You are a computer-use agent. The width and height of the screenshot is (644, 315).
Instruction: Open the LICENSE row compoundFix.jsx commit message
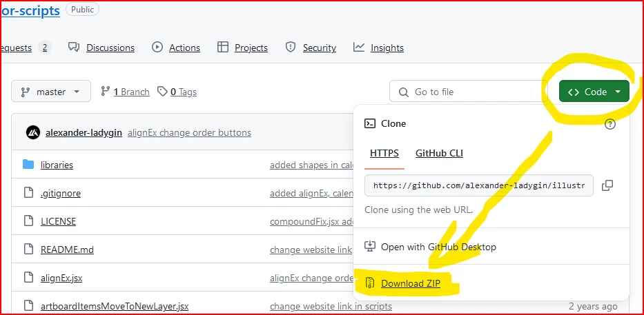pyautogui.click(x=311, y=221)
